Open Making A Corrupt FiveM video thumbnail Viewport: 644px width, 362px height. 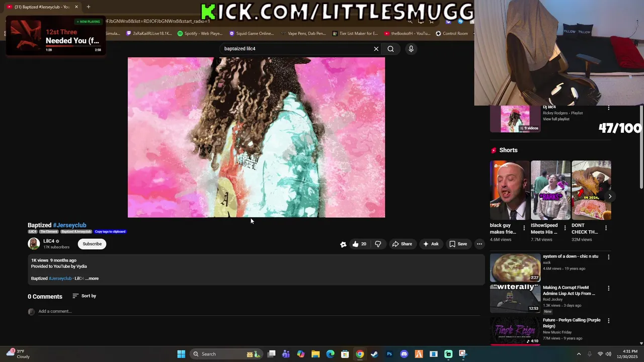[x=515, y=299]
